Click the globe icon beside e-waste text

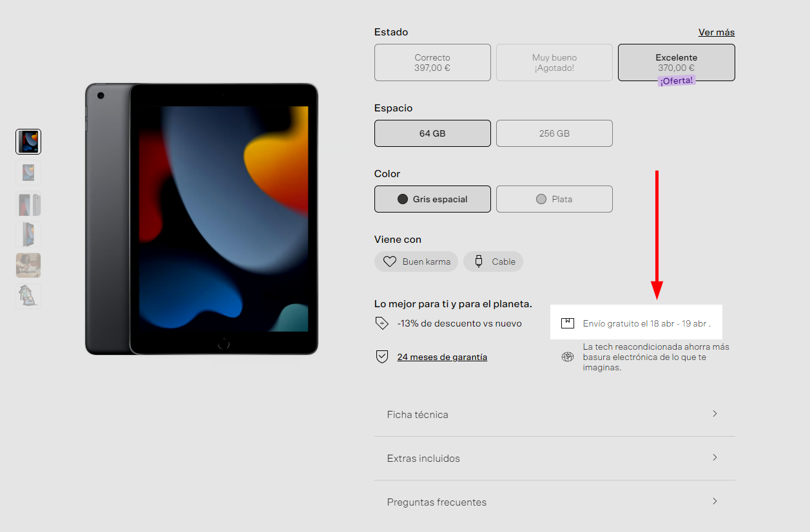(567, 357)
